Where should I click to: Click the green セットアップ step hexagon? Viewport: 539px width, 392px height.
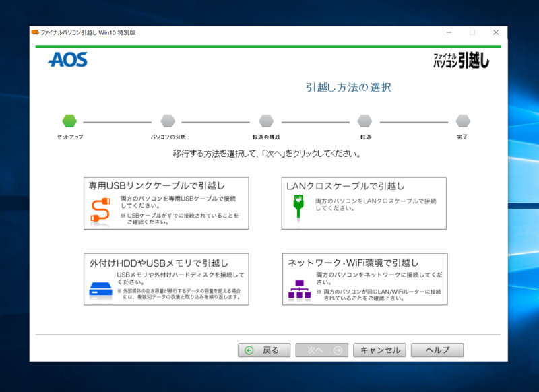tap(69, 121)
